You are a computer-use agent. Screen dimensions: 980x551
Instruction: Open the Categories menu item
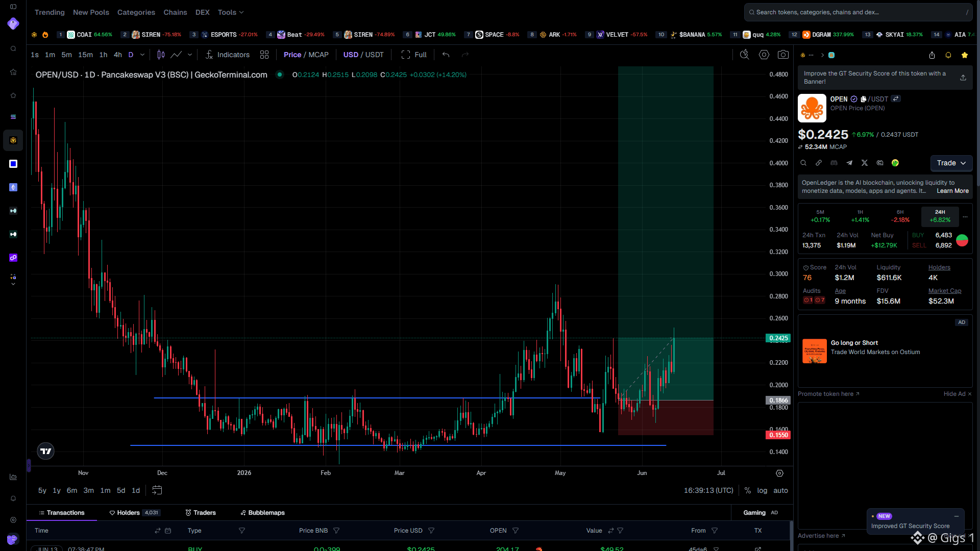click(136, 12)
